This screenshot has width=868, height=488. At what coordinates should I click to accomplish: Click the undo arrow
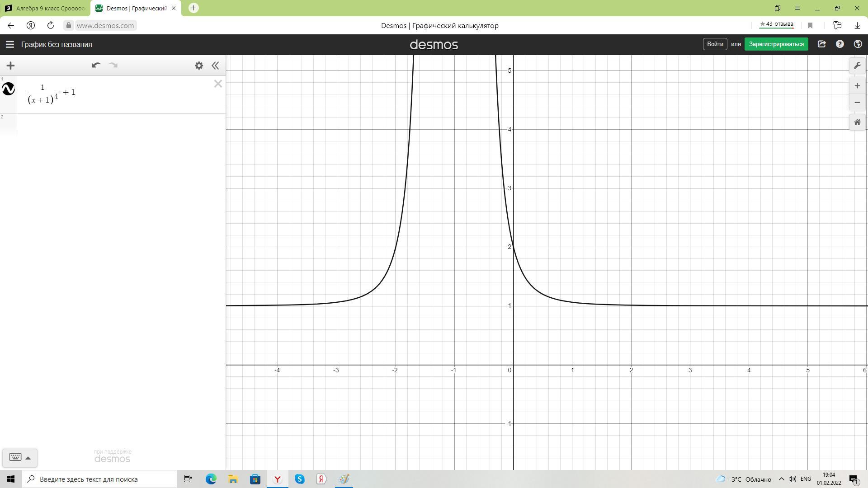point(96,66)
